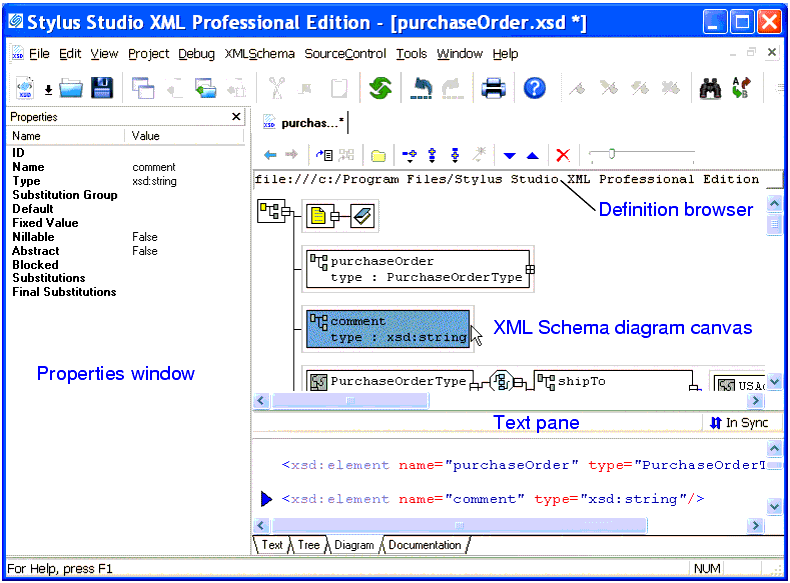Click the Undo arrow icon
Image resolution: width=790 pixels, height=583 pixels.
tap(422, 88)
